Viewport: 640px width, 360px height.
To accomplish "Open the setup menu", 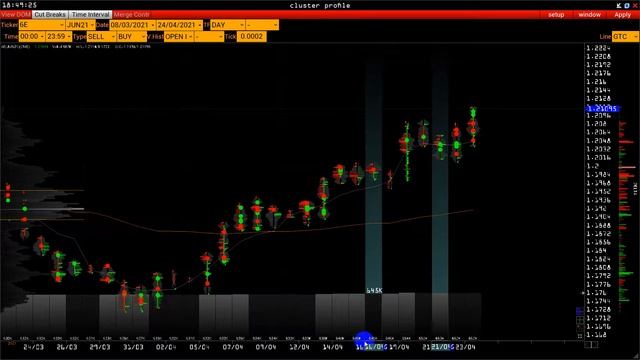I will click(556, 15).
